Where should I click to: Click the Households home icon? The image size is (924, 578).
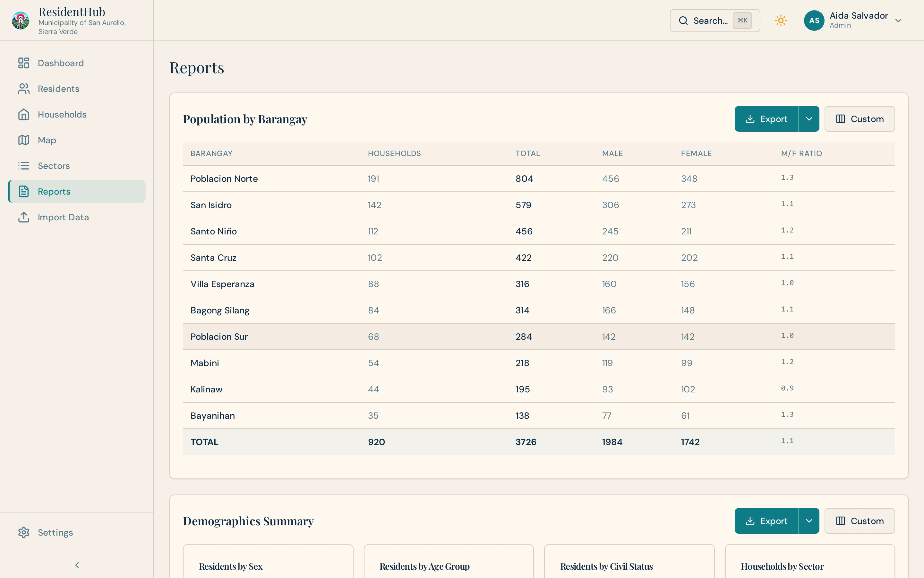pos(24,114)
